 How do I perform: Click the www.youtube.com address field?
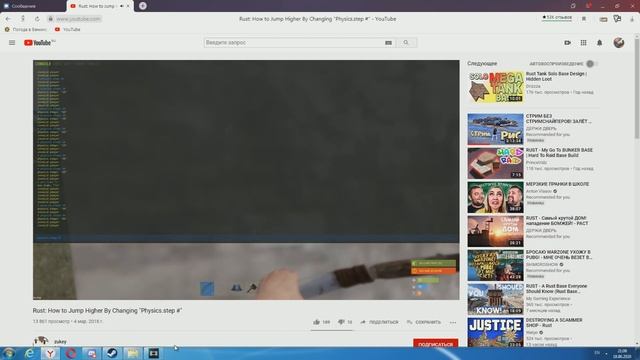(78, 19)
